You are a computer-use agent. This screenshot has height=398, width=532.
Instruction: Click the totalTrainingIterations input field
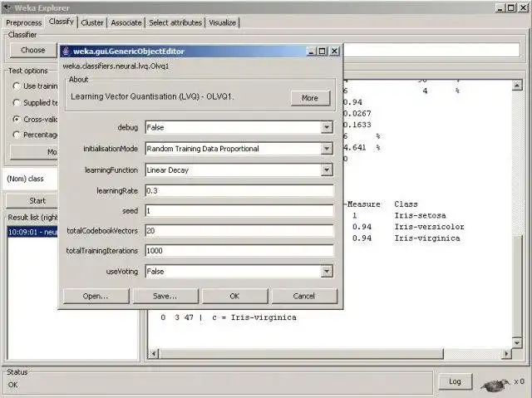(x=239, y=251)
